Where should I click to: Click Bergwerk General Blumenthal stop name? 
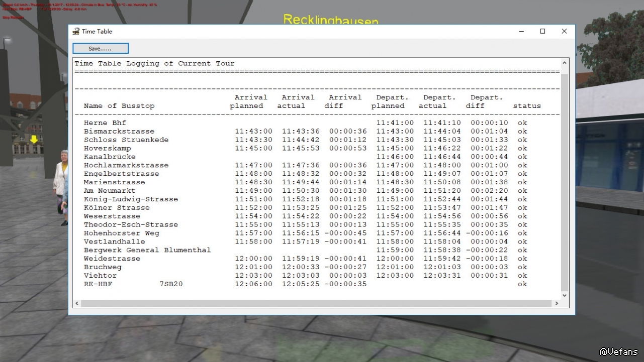coord(147,250)
